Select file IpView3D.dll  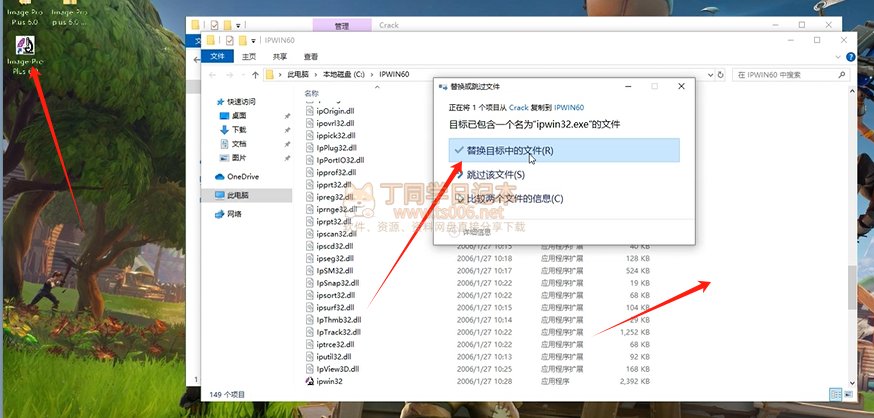pos(337,369)
